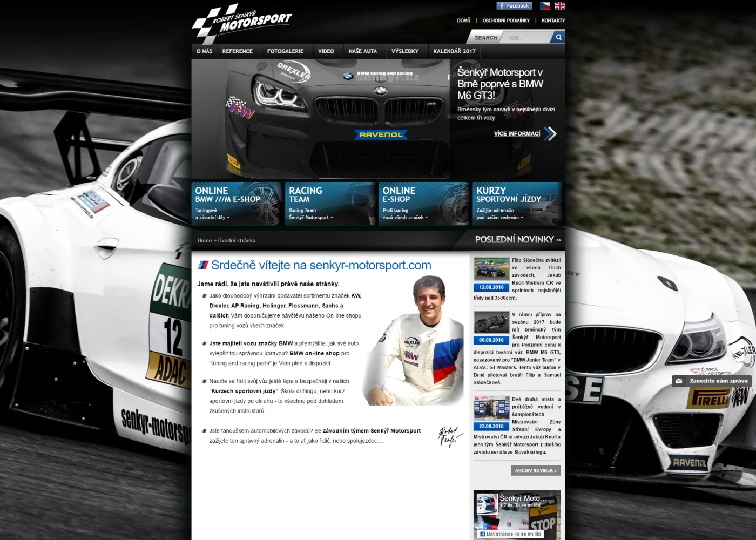
Task: Open the VIDEO menu item
Action: point(326,51)
